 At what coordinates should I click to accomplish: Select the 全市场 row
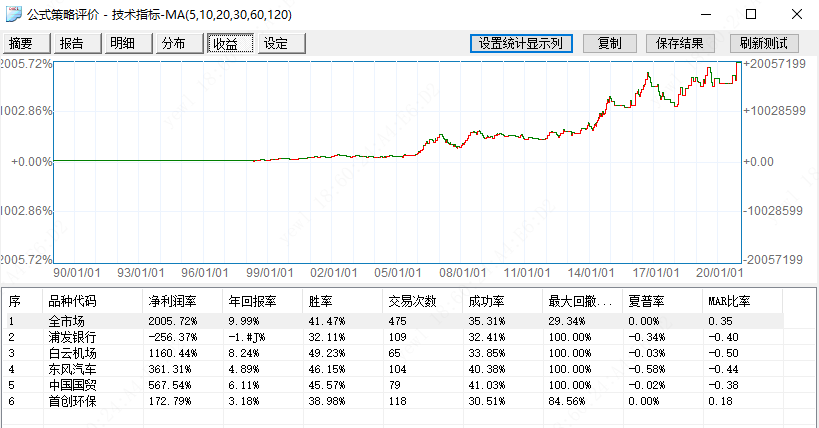click(x=392, y=321)
